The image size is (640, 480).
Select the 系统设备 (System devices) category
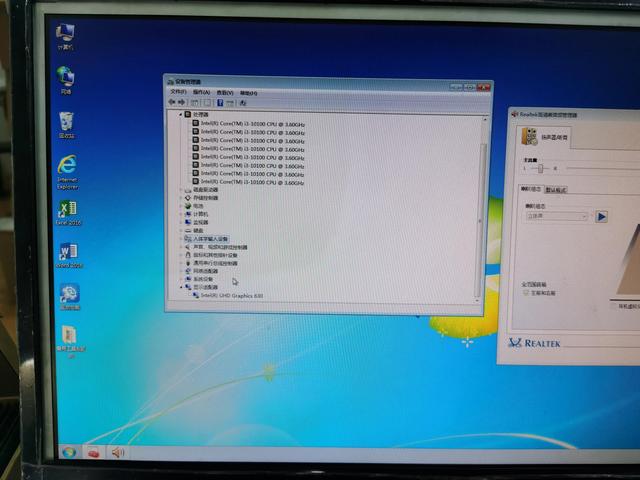[x=203, y=279]
